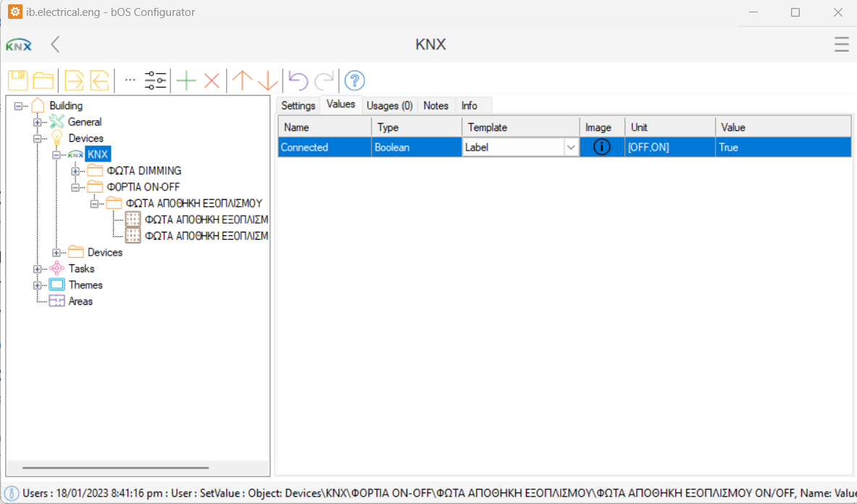Open Help with the question mark icon

pyautogui.click(x=354, y=80)
